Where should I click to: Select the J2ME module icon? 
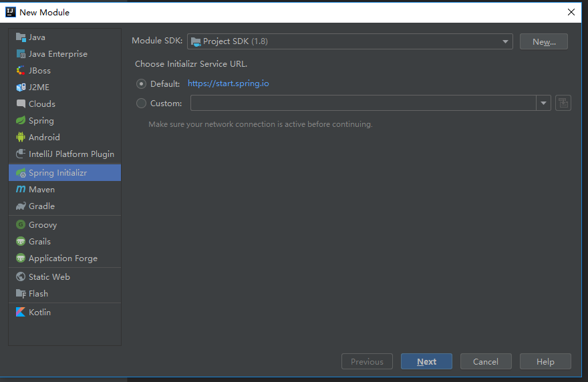coord(21,87)
